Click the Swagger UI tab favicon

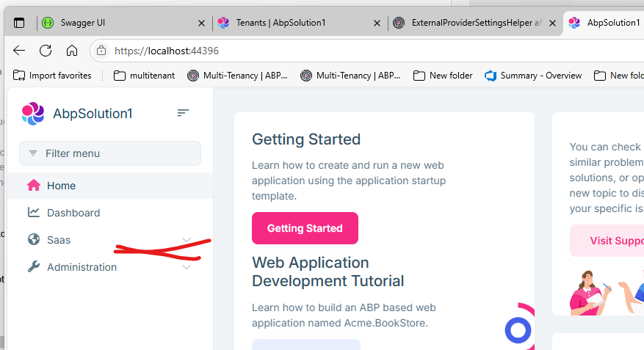48,23
